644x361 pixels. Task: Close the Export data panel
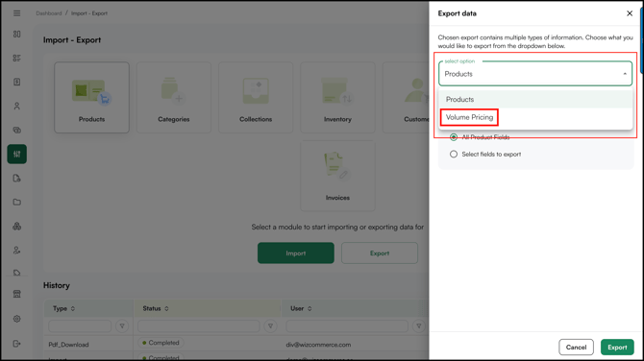point(630,13)
